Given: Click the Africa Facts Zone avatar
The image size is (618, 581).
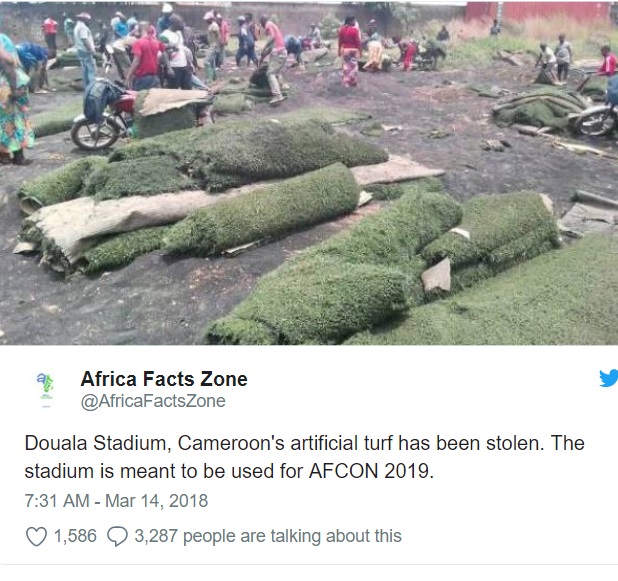Looking at the screenshot, I should (45, 386).
